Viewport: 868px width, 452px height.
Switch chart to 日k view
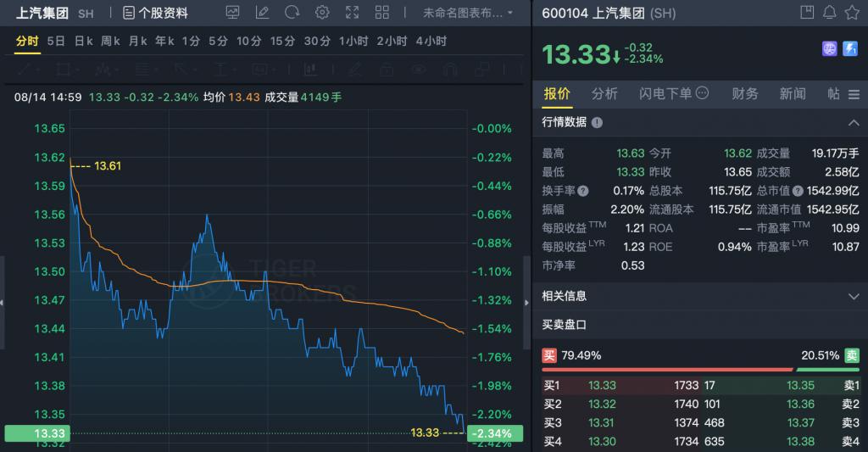84,41
